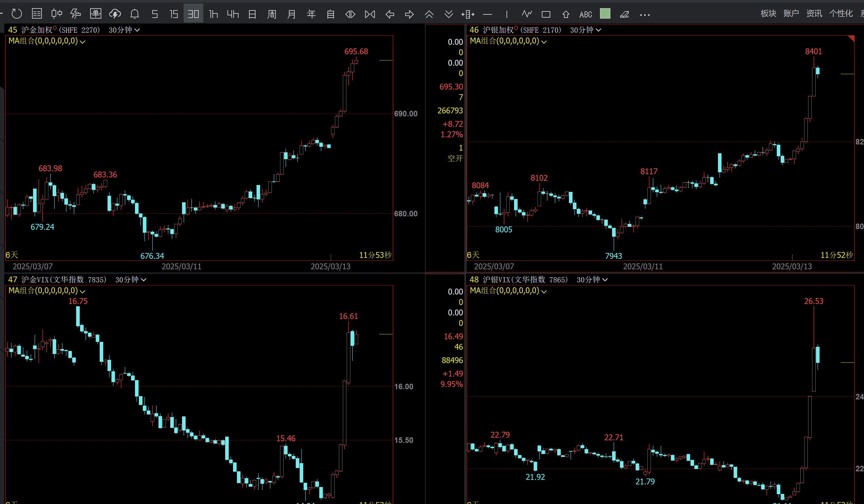This screenshot has width=864, height=504.
Task: Select the ABC text annotation tool
Action: click(x=585, y=14)
